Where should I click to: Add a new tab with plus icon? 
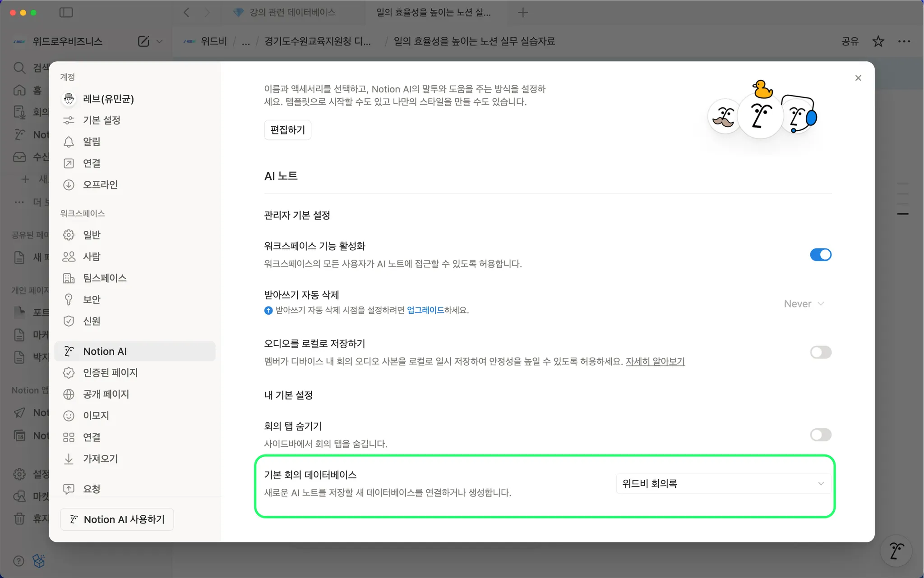pyautogui.click(x=523, y=13)
